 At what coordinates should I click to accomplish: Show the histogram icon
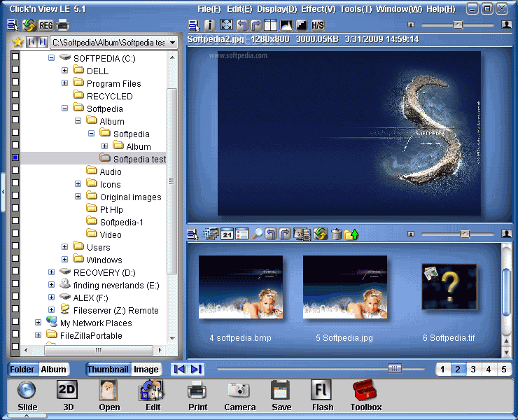pos(286,25)
